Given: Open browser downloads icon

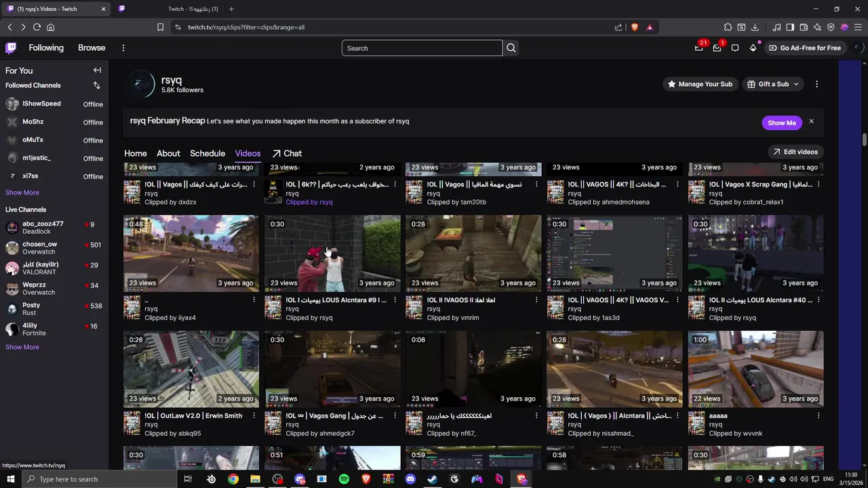Looking at the screenshot, I should (755, 27).
